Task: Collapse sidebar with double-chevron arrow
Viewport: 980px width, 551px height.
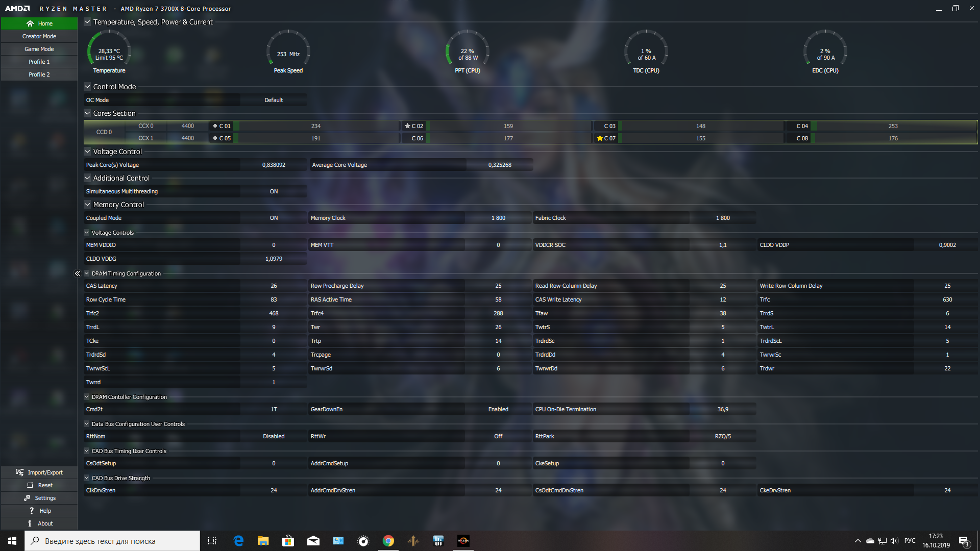Action: [x=78, y=273]
